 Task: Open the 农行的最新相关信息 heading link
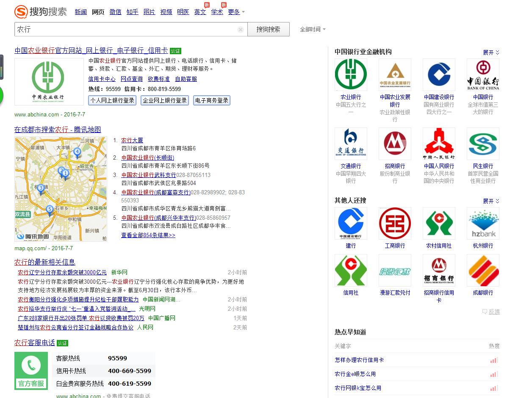(45, 262)
